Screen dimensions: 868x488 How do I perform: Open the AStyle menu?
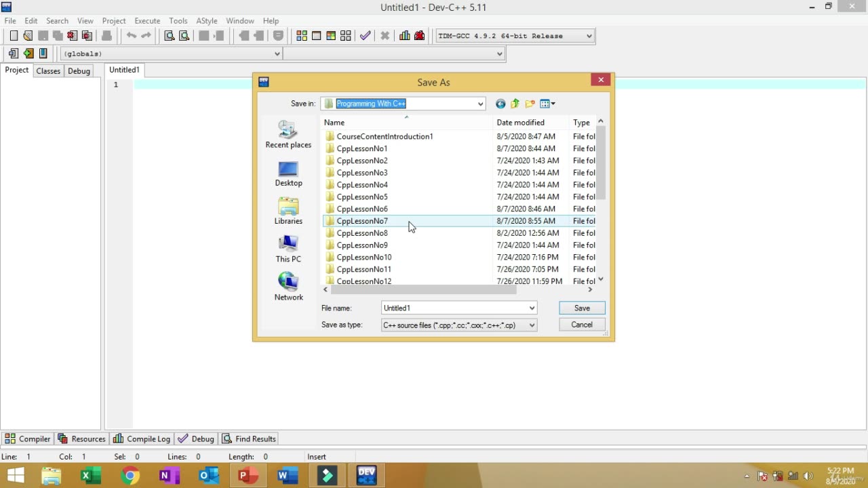(x=207, y=21)
